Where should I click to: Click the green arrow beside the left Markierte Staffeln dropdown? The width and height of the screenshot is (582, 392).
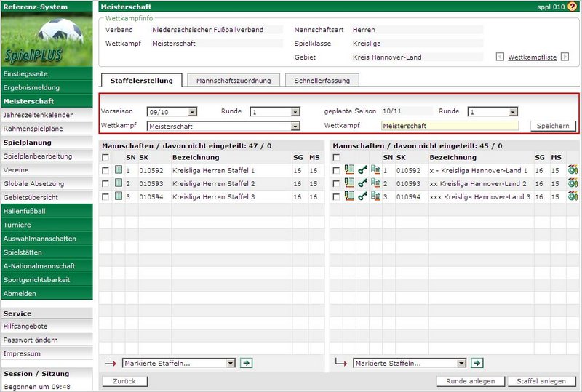[x=247, y=362]
